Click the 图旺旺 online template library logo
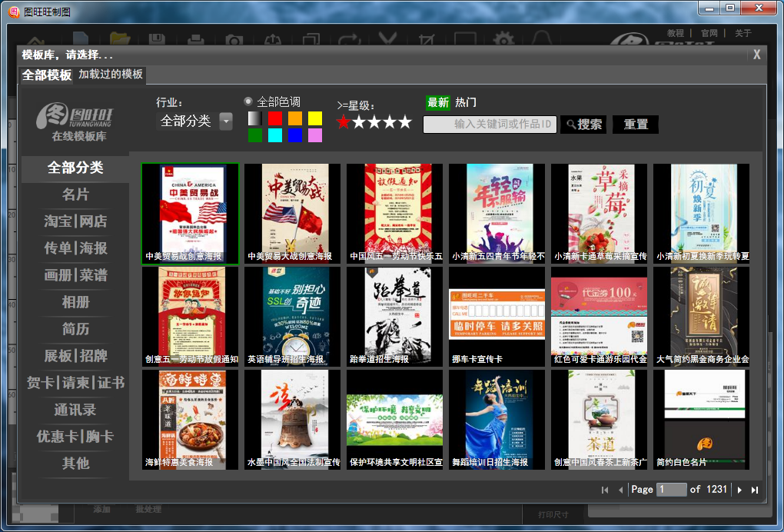This screenshot has width=784, height=532. click(75, 121)
